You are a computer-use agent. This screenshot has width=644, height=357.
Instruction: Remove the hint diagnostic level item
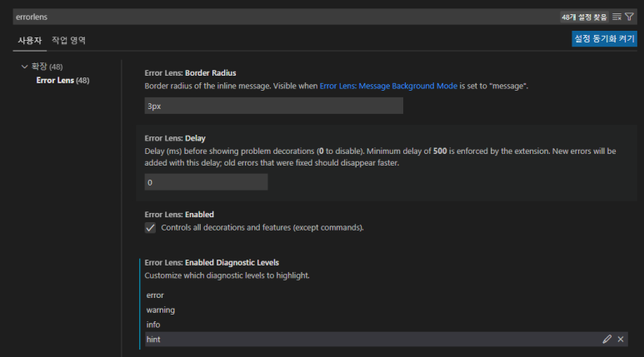pyautogui.click(x=621, y=339)
